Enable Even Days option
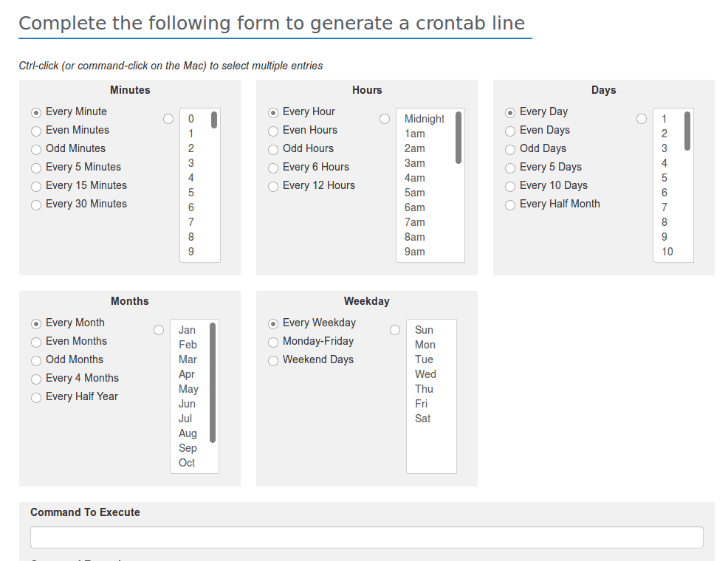The width and height of the screenshot is (728, 561). click(509, 130)
